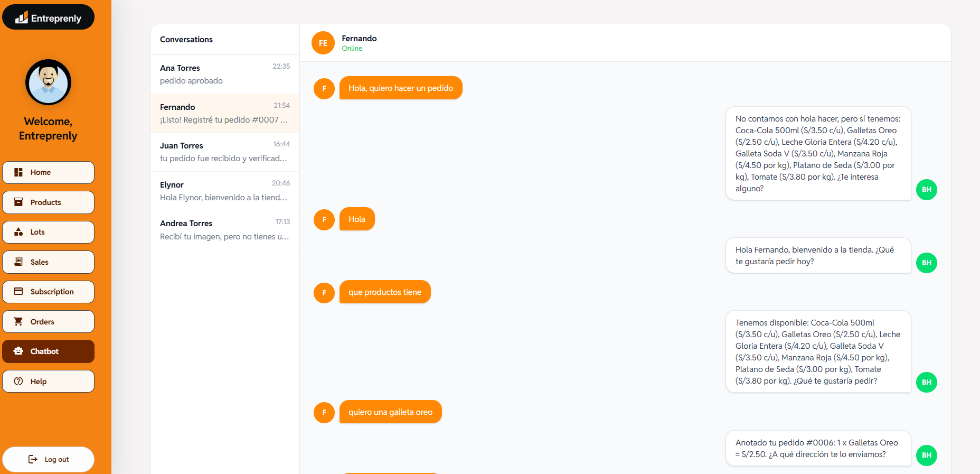Select Andrea Torres conversation
980x474 pixels.
225,230
